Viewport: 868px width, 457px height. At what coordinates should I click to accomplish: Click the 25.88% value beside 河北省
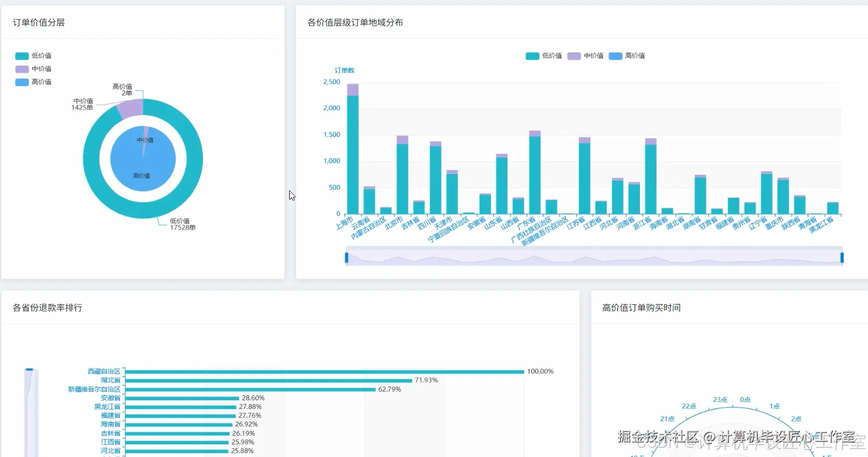pos(242,451)
